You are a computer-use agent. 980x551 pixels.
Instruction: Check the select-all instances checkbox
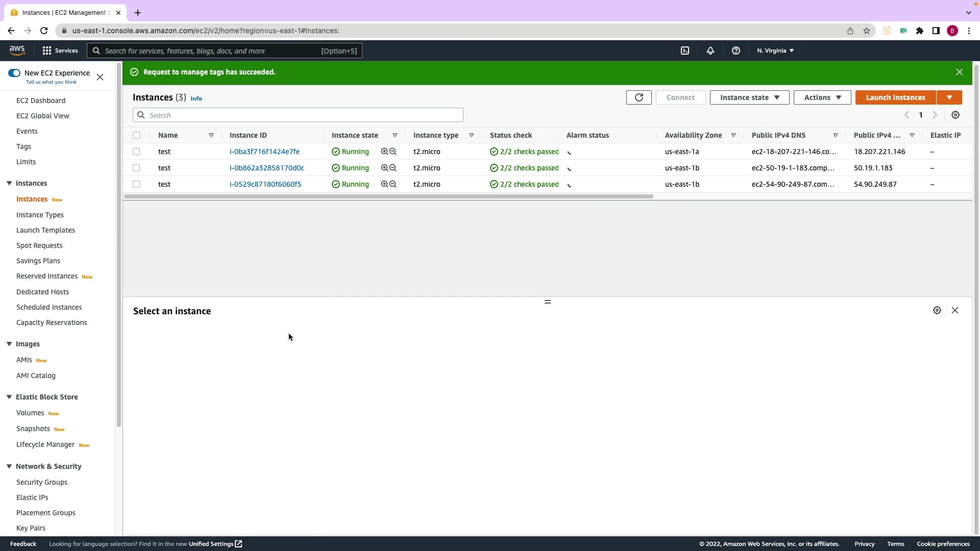(136, 135)
